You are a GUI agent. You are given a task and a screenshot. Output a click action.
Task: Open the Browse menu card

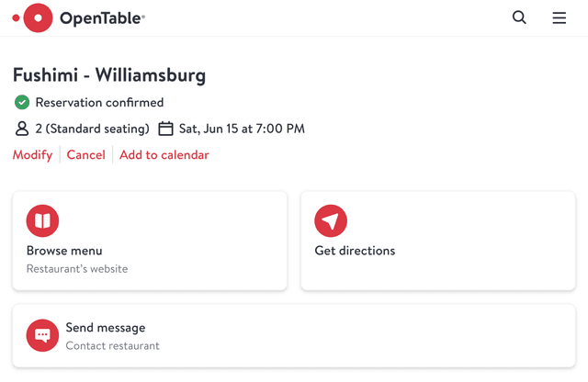click(x=150, y=241)
